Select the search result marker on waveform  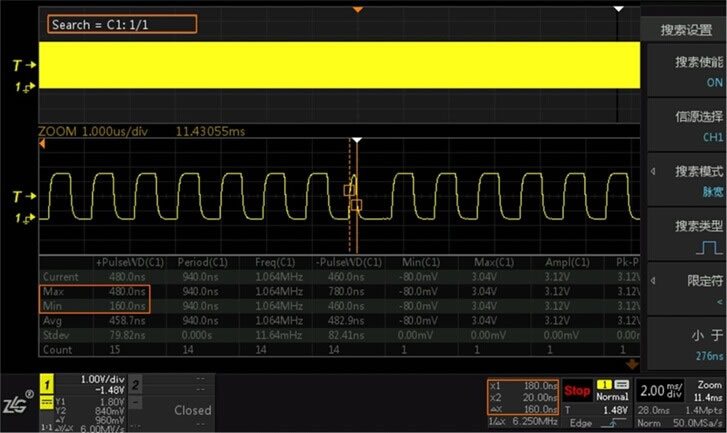coord(350,189)
